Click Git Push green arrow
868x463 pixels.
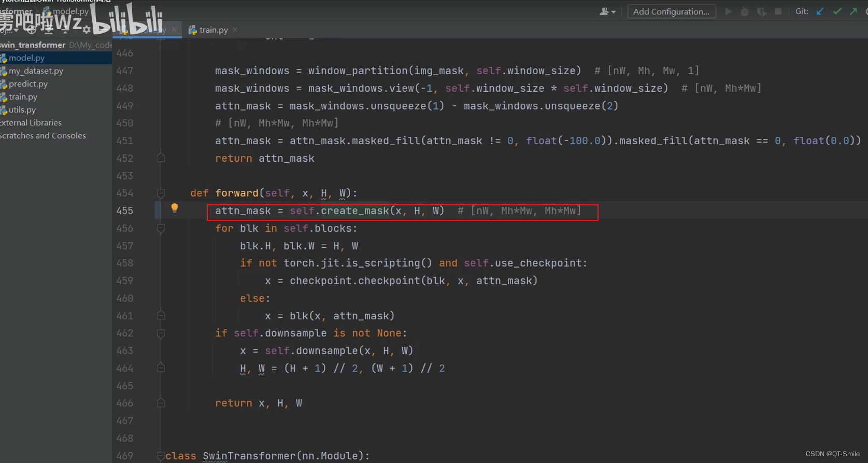[x=853, y=11]
